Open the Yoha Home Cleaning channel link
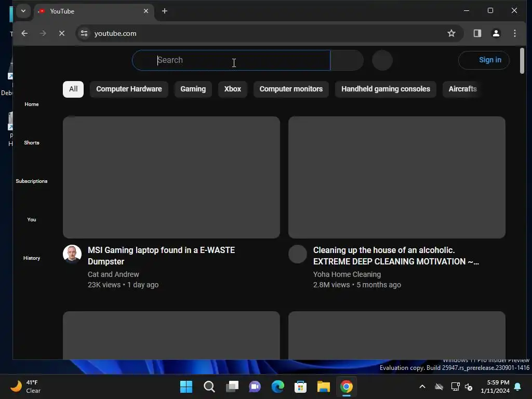Screen dimensions: 532x399 [x=347, y=274]
